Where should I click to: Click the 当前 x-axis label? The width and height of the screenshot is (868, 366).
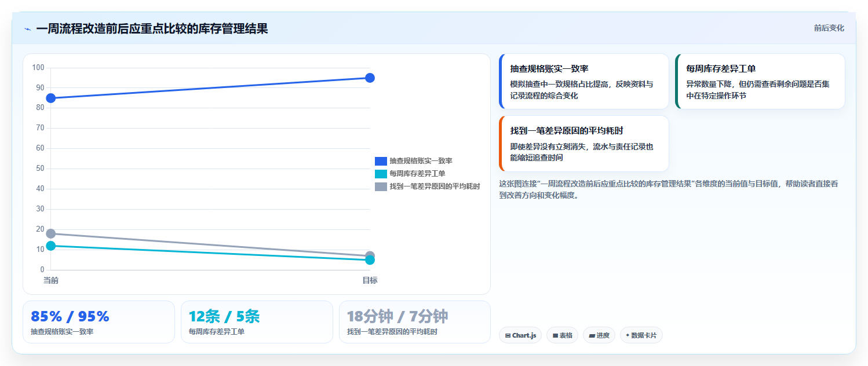[x=51, y=280]
